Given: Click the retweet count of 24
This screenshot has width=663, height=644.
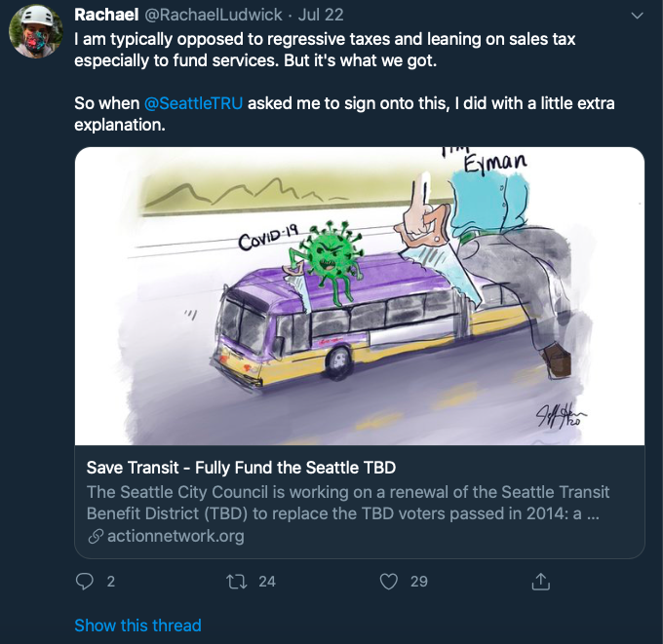Looking at the screenshot, I should [266, 582].
